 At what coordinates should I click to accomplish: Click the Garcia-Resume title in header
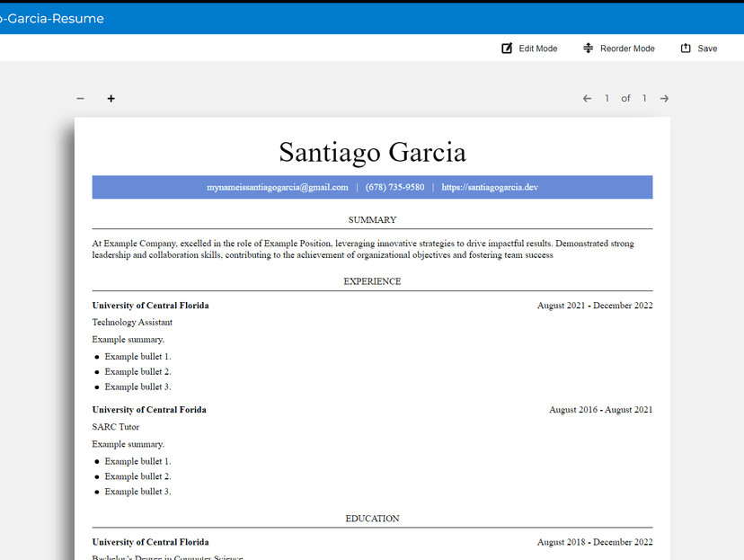click(51, 19)
